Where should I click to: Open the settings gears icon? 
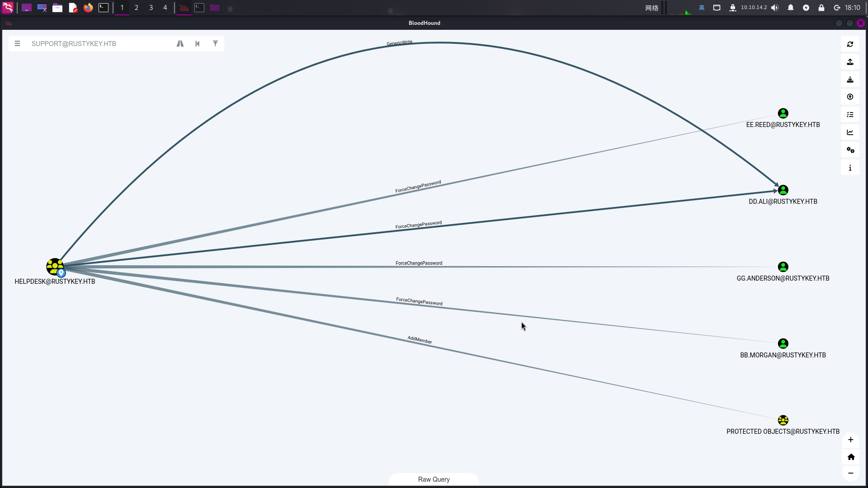(850, 150)
